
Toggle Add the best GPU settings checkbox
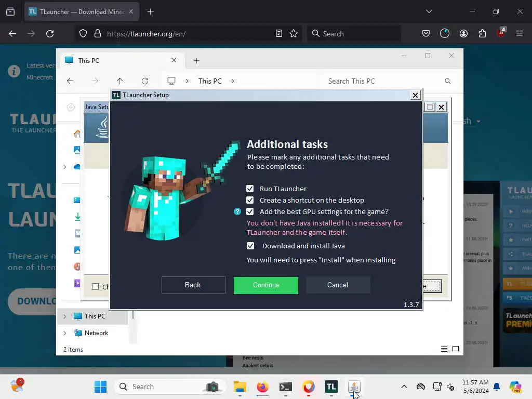click(x=250, y=212)
